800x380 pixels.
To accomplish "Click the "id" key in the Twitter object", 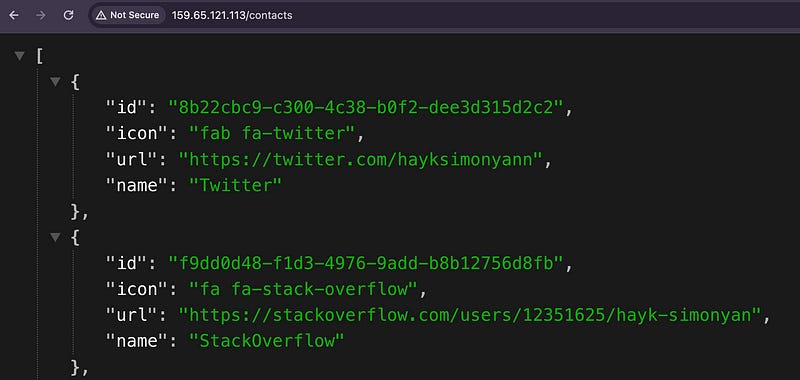I will [x=126, y=108].
